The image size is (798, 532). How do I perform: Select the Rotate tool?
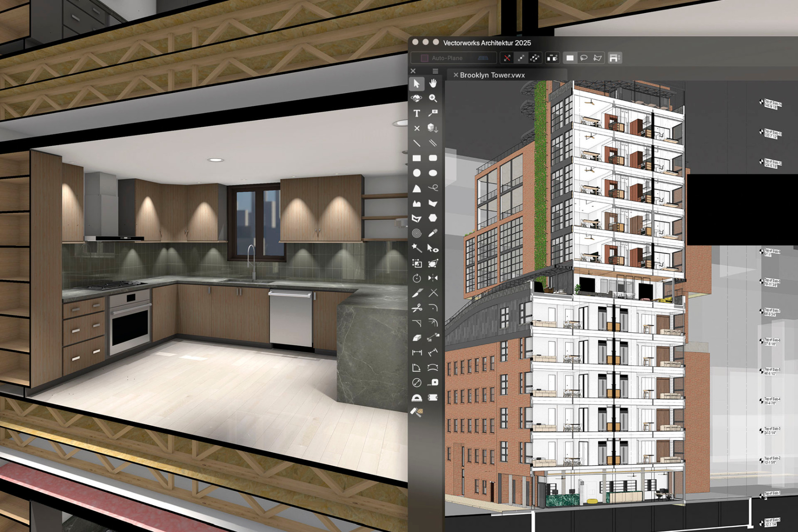tap(417, 278)
